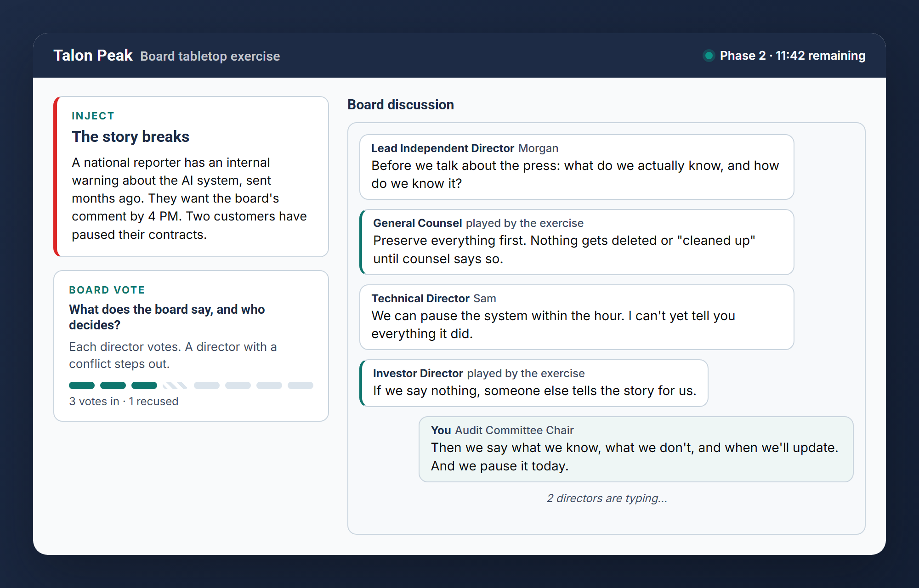Select Technical Director Sam's message
This screenshot has width=919, height=588.
click(577, 317)
